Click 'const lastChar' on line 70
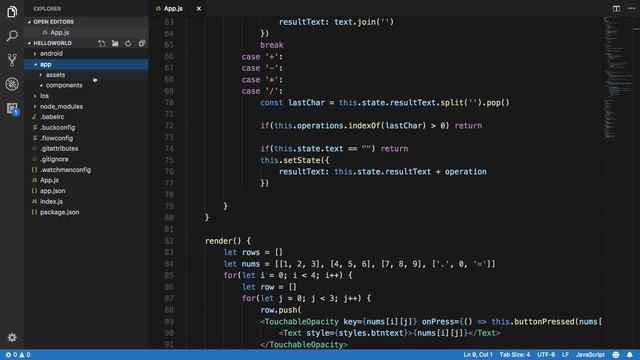 293,102
